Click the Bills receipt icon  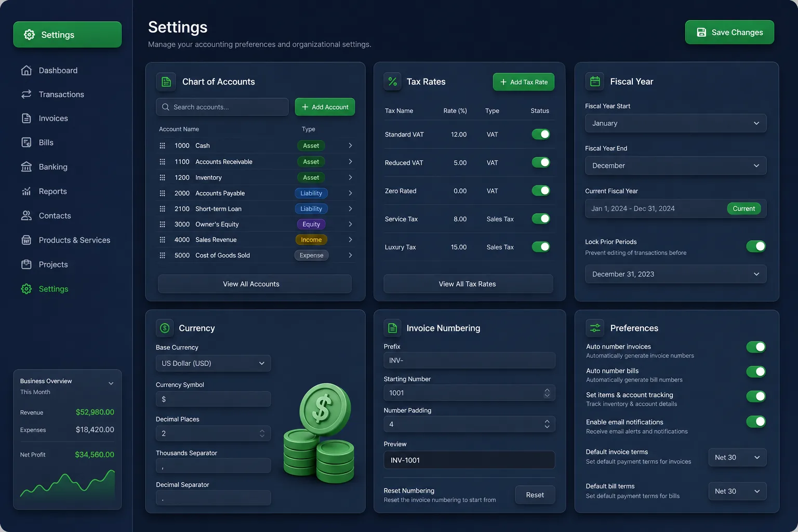tap(26, 142)
